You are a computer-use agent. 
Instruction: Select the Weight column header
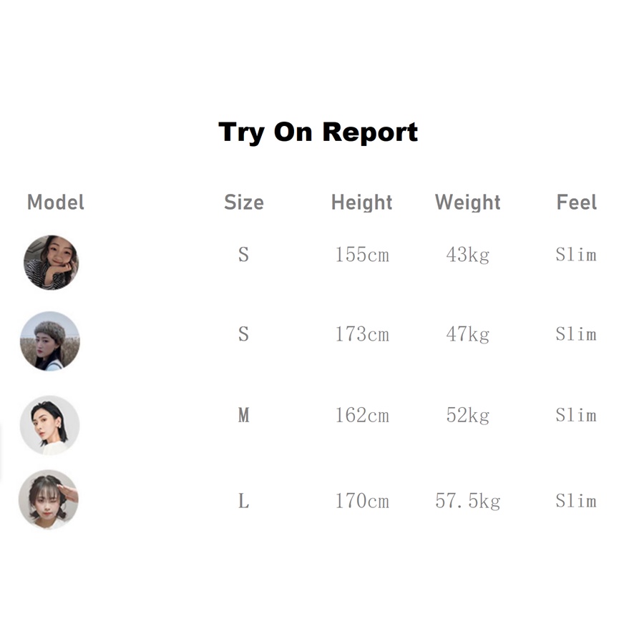(467, 203)
